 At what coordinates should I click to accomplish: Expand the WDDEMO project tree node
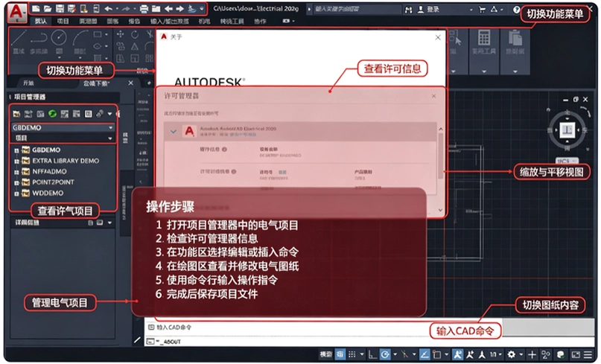(16, 194)
